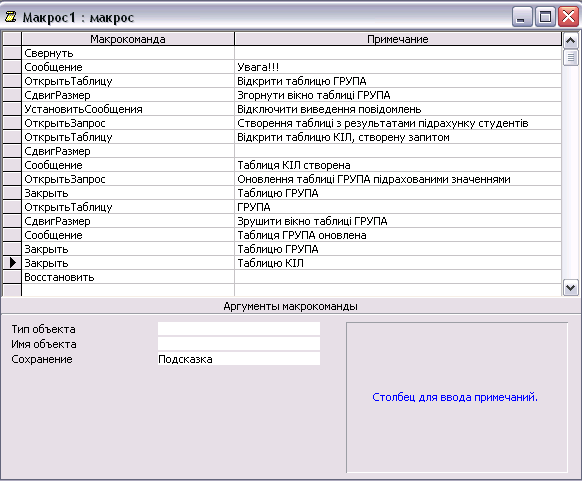This screenshot has width=582, height=481.
Task: Select ОткрытьТаблицу action for Відкрити таблицю ГРУПА
Action: tap(128, 81)
